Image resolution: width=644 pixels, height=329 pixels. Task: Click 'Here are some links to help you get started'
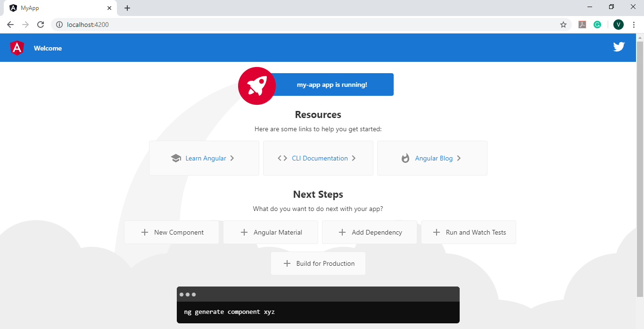tap(318, 129)
